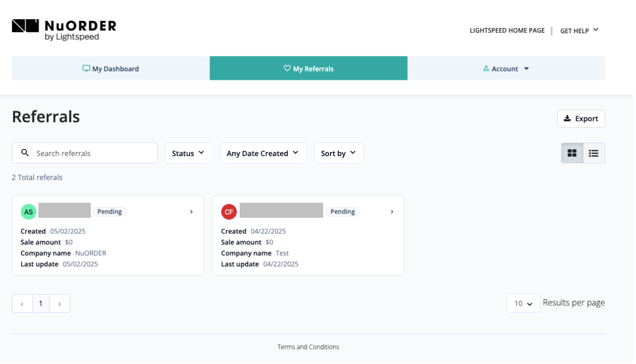
Task: Open the AS referral card arrow
Action: [191, 212]
